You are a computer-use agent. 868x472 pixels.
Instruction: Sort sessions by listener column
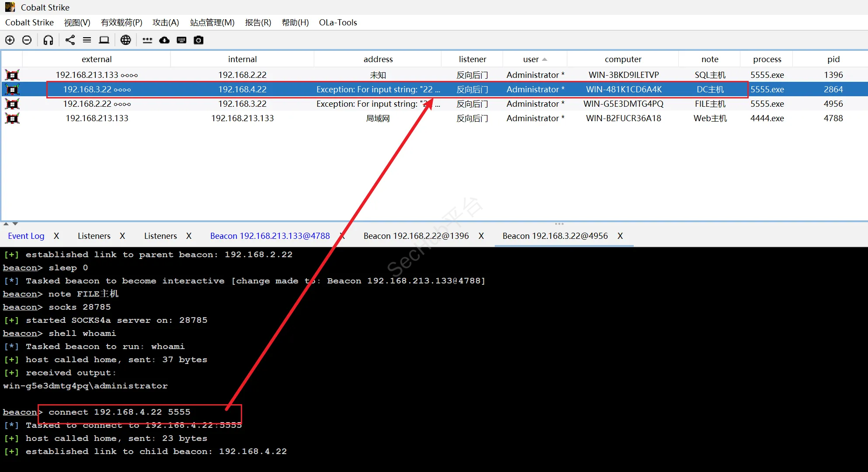point(472,59)
